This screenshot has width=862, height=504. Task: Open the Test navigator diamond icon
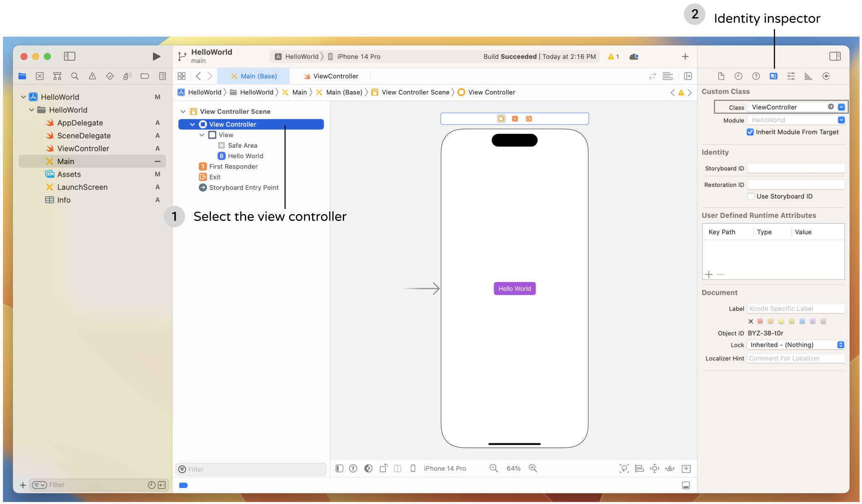(110, 76)
